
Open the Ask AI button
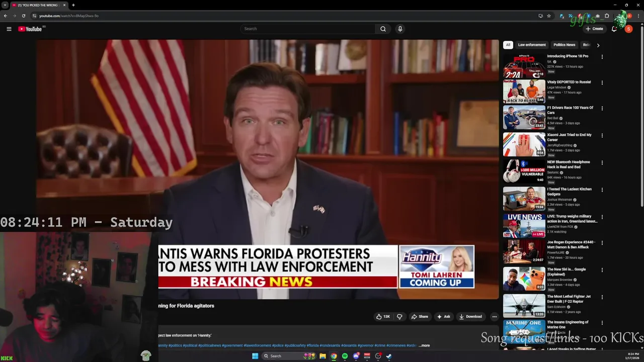coord(443,317)
